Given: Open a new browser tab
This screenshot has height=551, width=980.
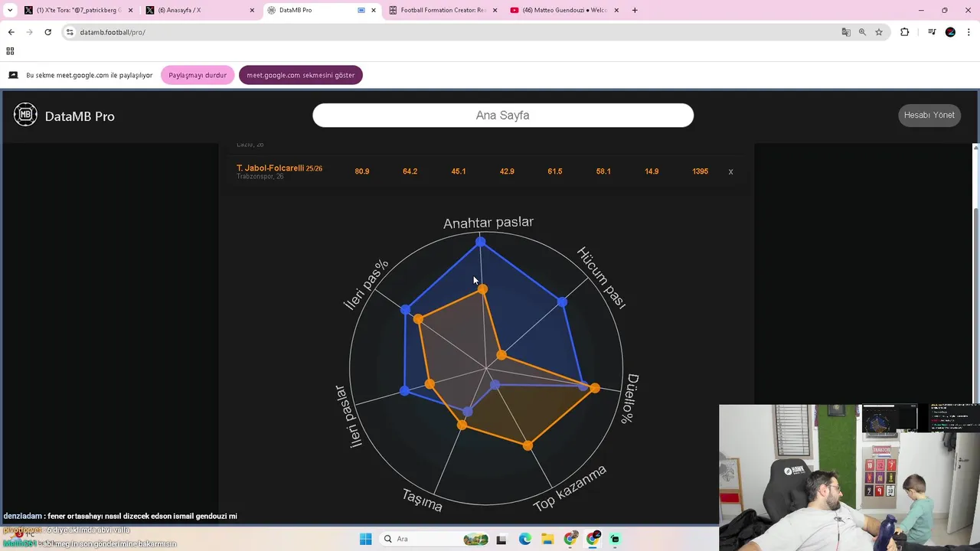Looking at the screenshot, I should [x=635, y=10].
